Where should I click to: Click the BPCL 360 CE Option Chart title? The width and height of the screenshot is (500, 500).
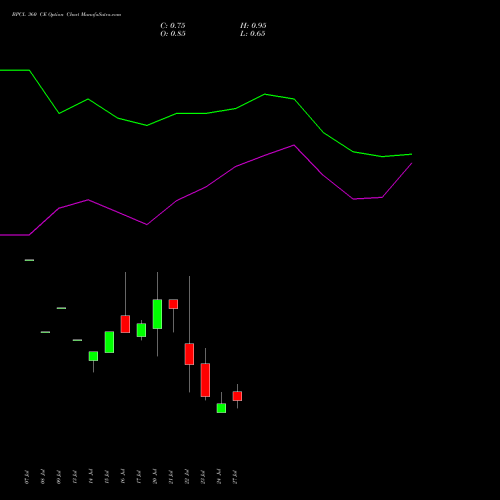pos(66,15)
